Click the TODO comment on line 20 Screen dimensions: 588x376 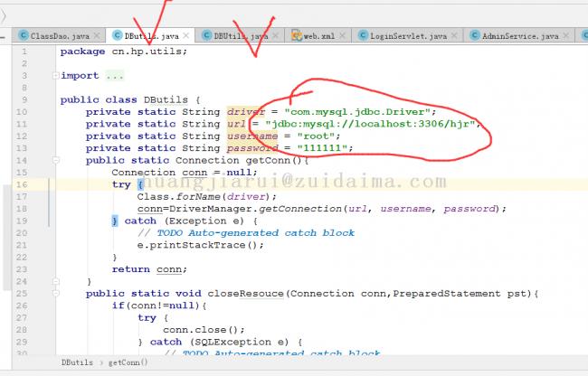[246, 233]
